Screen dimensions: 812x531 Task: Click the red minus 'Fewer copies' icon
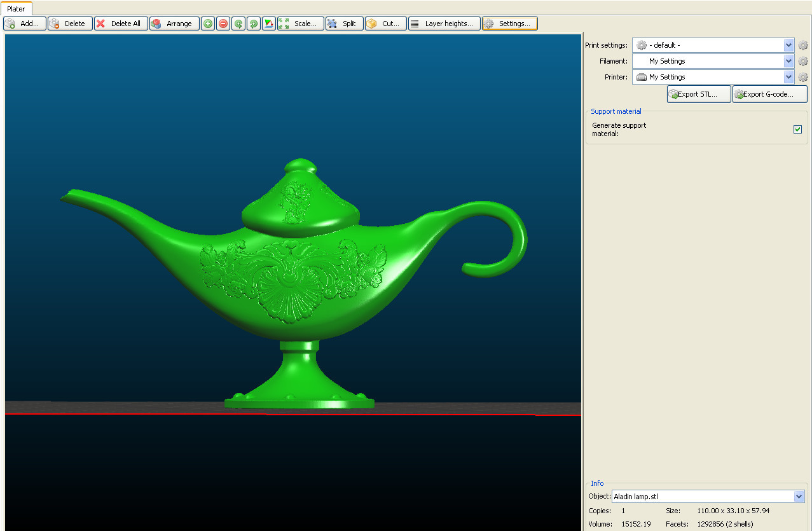click(223, 24)
